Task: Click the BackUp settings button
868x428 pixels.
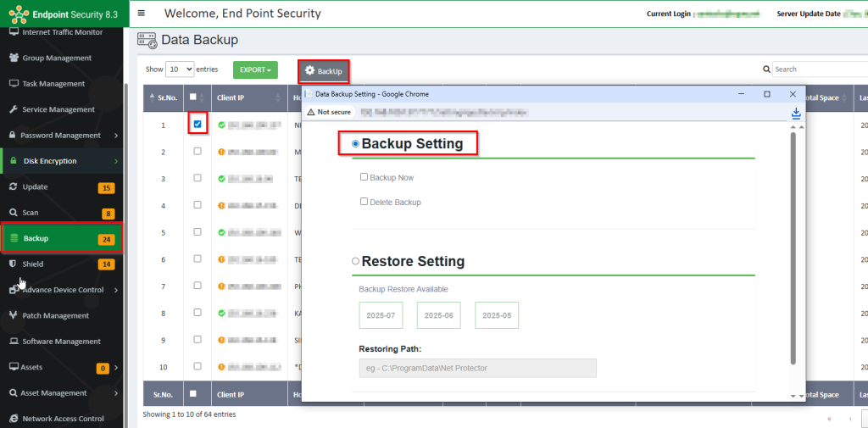Action: (324, 71)
